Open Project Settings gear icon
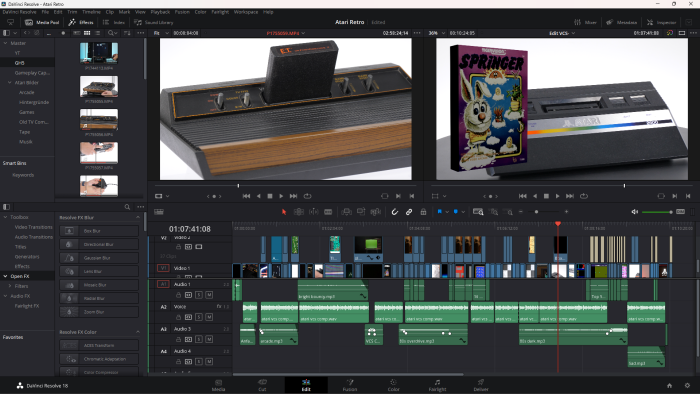Screen dimensions: 700x394 pyautogui.click(x=687, y=386)
